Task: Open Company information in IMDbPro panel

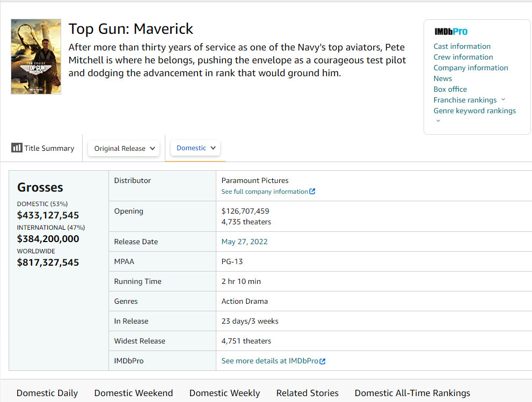Action: pos(470,68)
